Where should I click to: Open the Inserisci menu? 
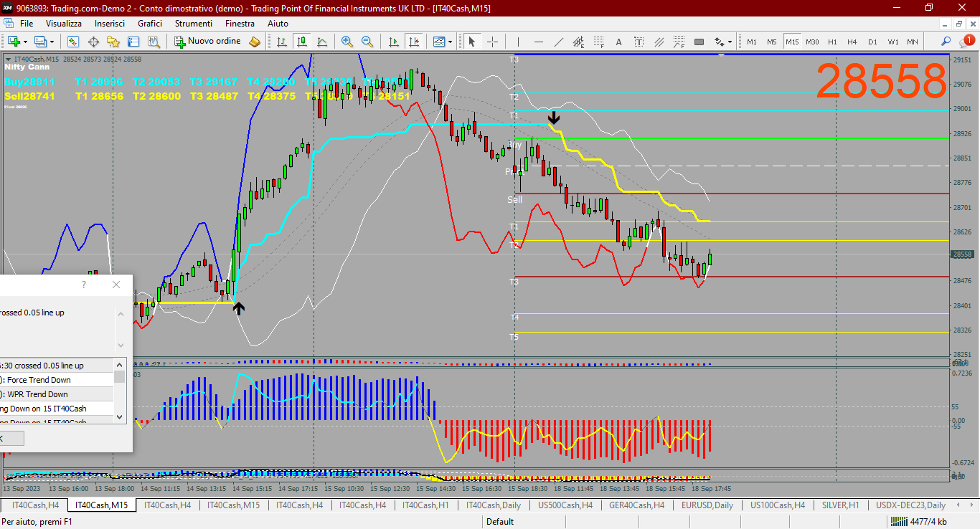(x=110, y=24)
